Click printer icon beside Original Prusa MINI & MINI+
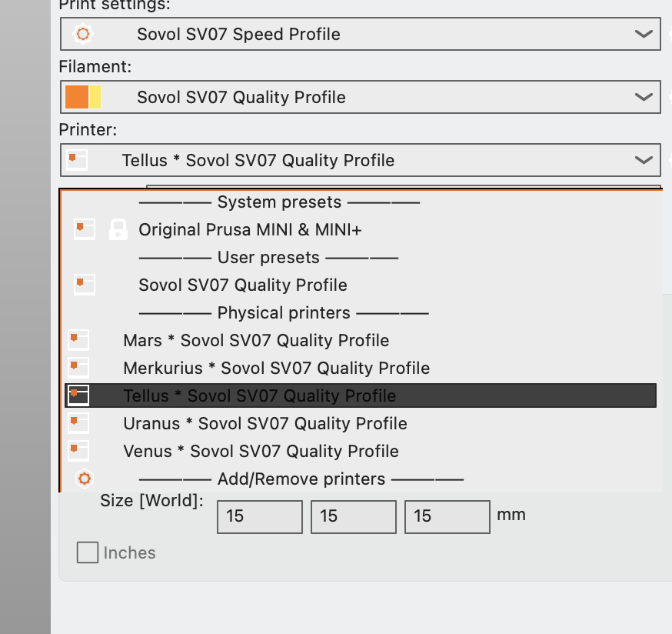The image size is (672, 634). click(x=85, y=229)
